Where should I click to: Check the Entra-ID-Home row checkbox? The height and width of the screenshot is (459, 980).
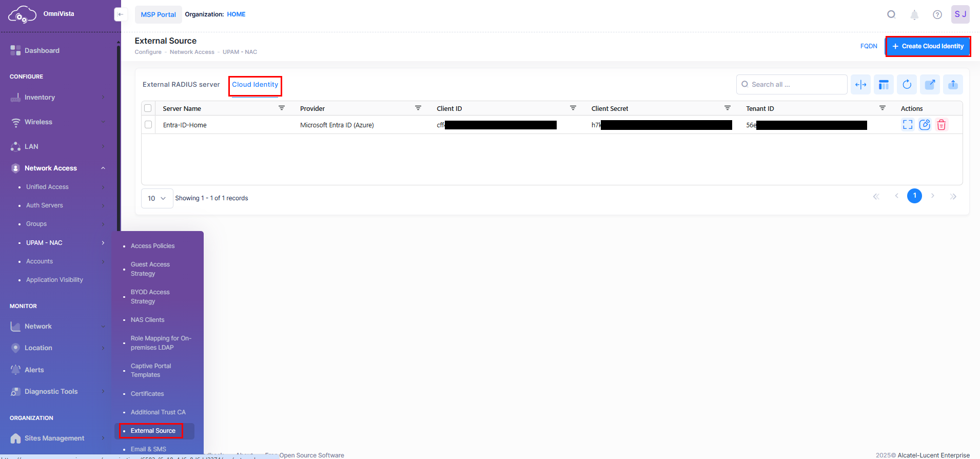point(148,125)
